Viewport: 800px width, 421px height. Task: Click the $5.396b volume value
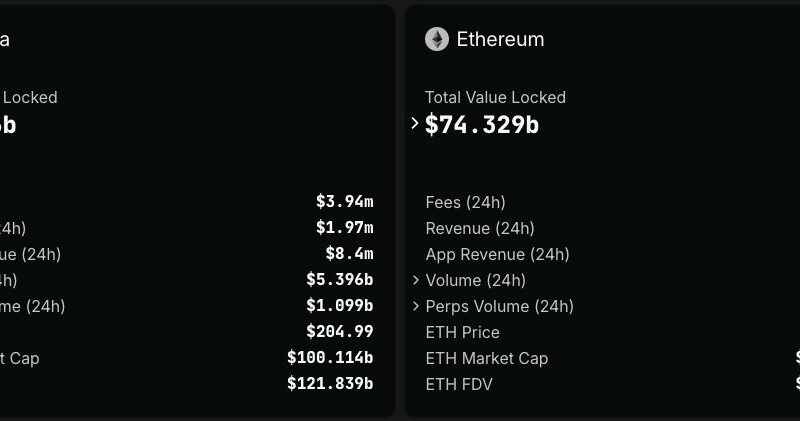(x=339, y=280)
